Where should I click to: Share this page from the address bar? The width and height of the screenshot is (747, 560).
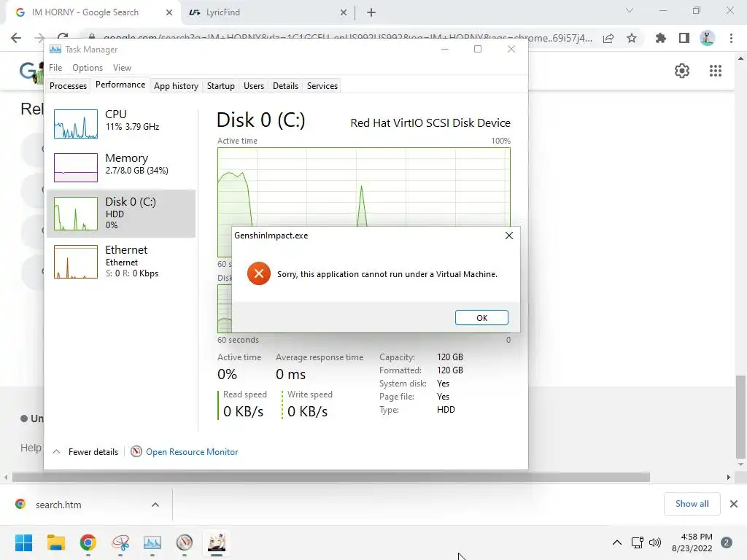(608, 39)
